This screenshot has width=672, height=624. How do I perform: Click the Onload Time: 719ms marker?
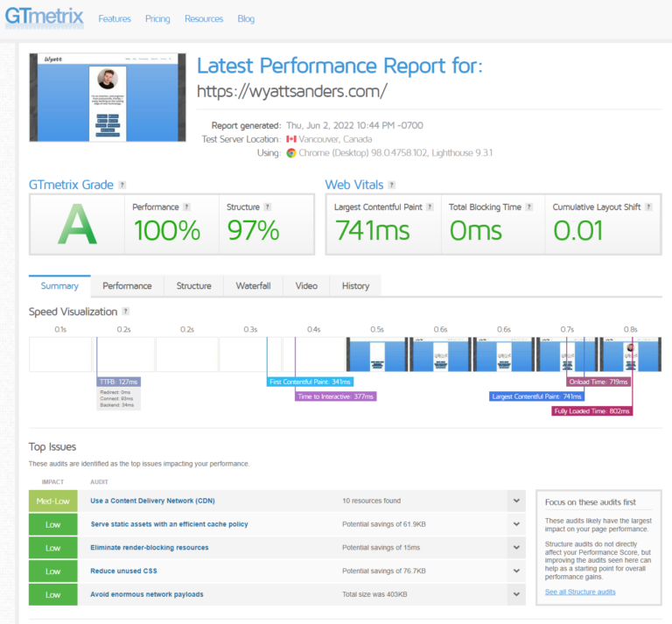click(x=598, y=382)
